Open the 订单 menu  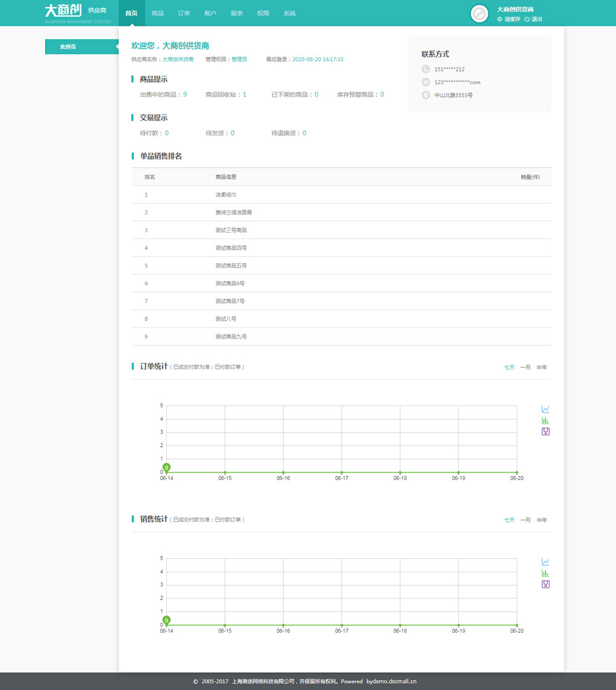[184, 13]
